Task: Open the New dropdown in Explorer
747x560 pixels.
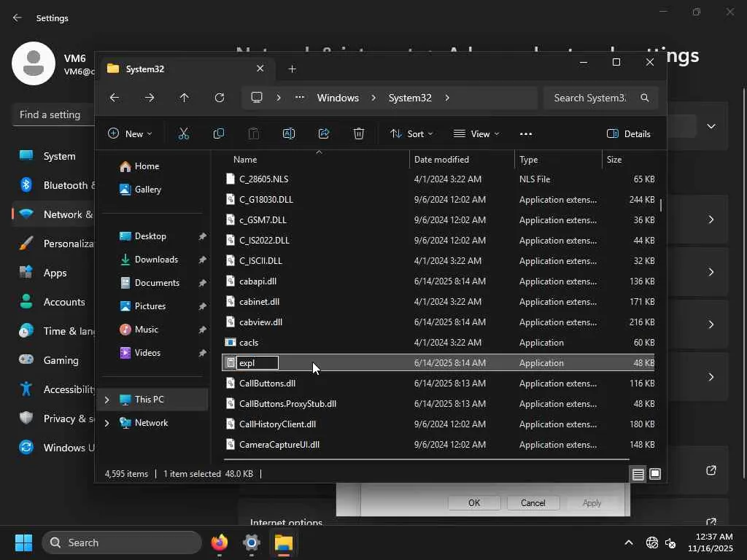Action: click(130, 134)
